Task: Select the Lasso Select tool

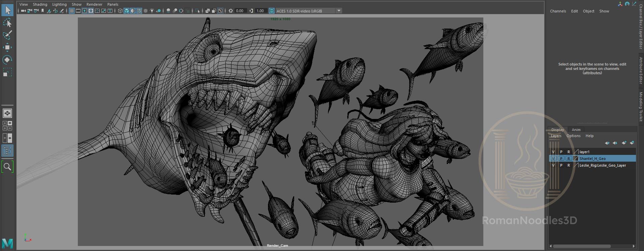Action: pos(7,23)
